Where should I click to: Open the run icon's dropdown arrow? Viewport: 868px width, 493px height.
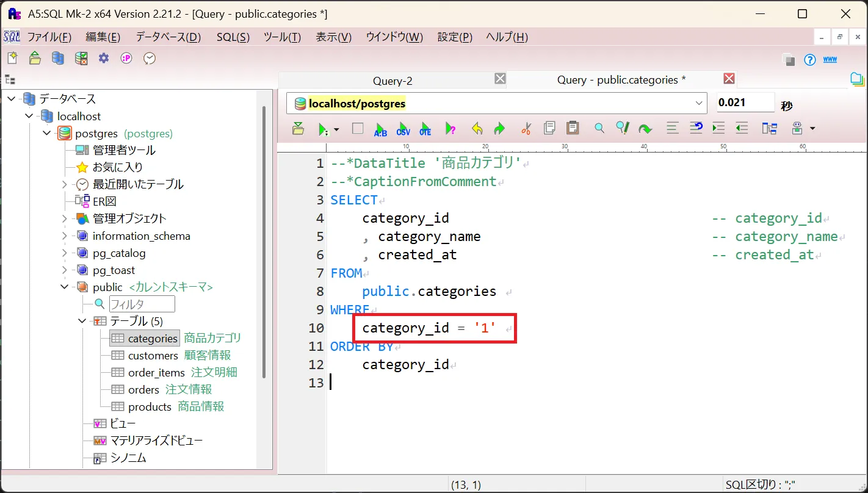click(x=336, y=129)
